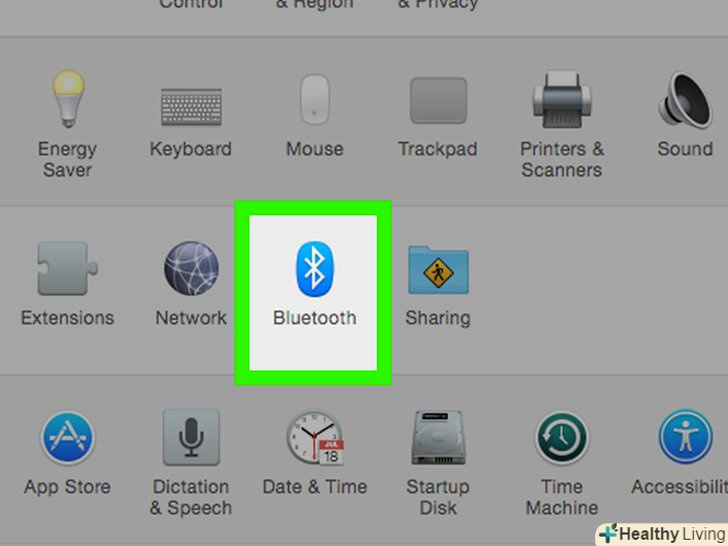Open Date & Time clock icon

(x=315, y=437)
